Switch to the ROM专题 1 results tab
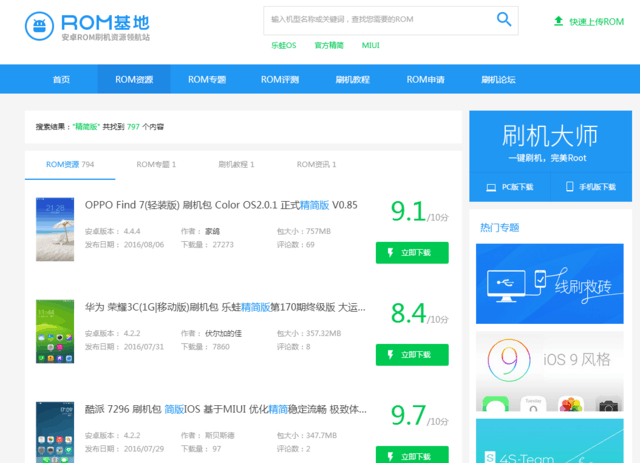640x463 pixels. coord(156,164)
